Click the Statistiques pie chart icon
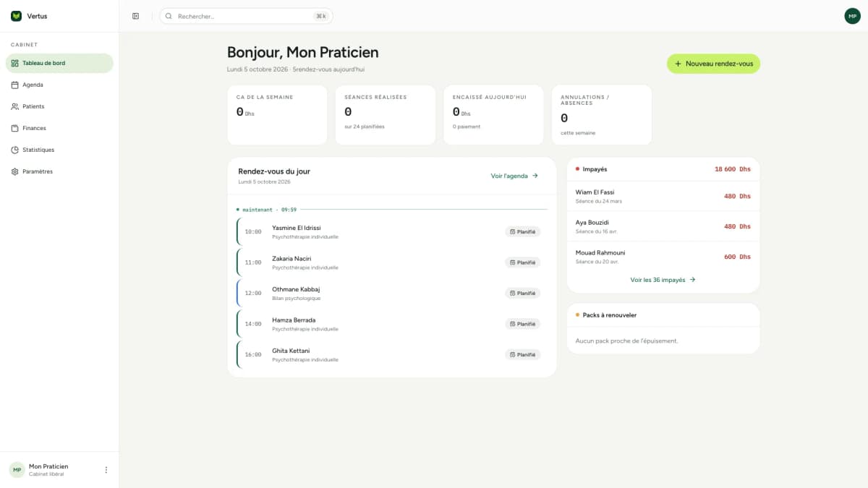 tap(15, 150)
